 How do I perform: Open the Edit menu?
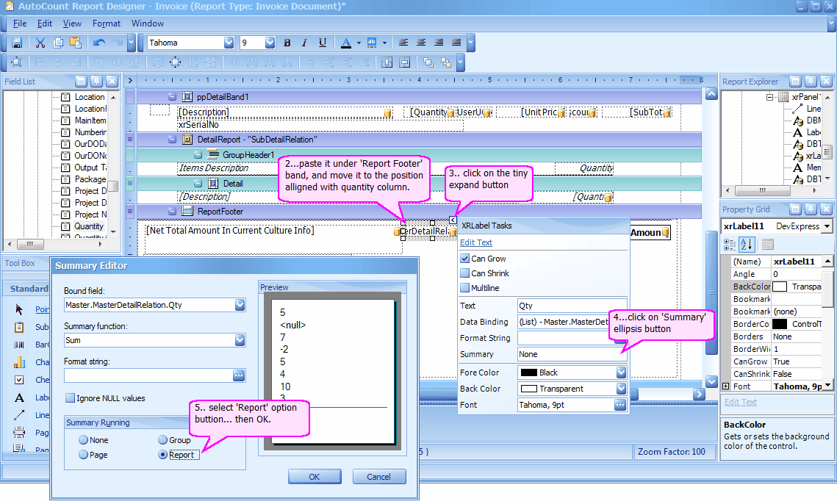(44, 24)
